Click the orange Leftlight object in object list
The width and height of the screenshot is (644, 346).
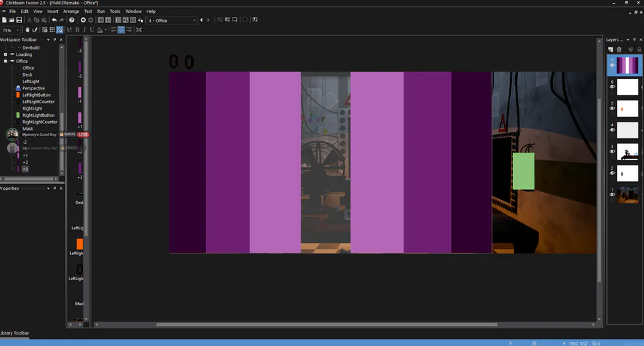[79, 244]
